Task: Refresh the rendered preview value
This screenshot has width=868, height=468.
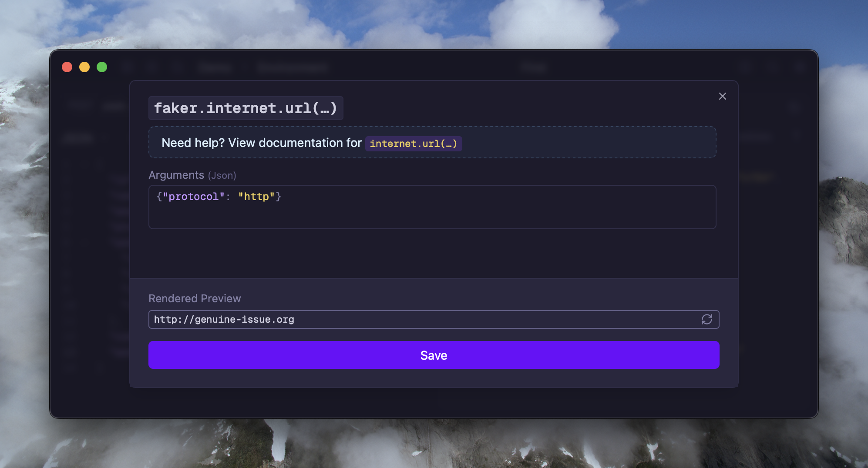Action: pyautogui.click(x=707, y=319)
